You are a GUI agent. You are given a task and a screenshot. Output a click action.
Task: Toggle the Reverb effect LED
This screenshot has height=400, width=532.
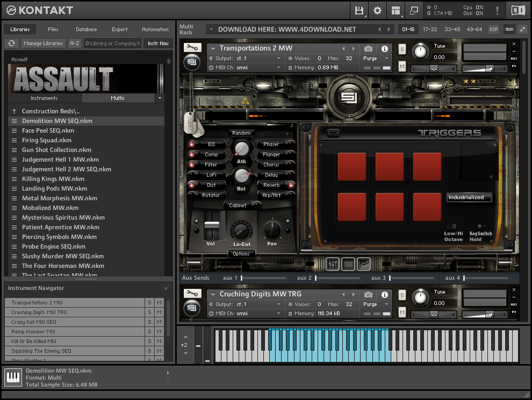point(291,185)
